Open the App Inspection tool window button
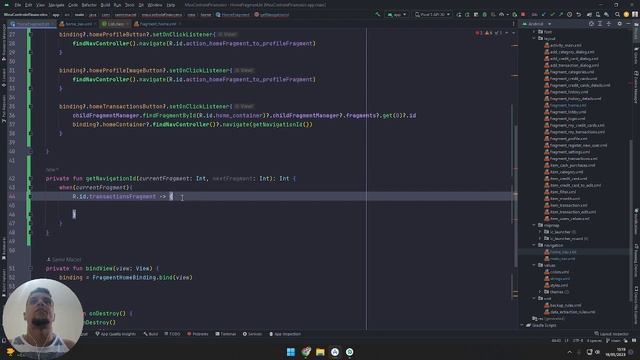 point(285,334)
